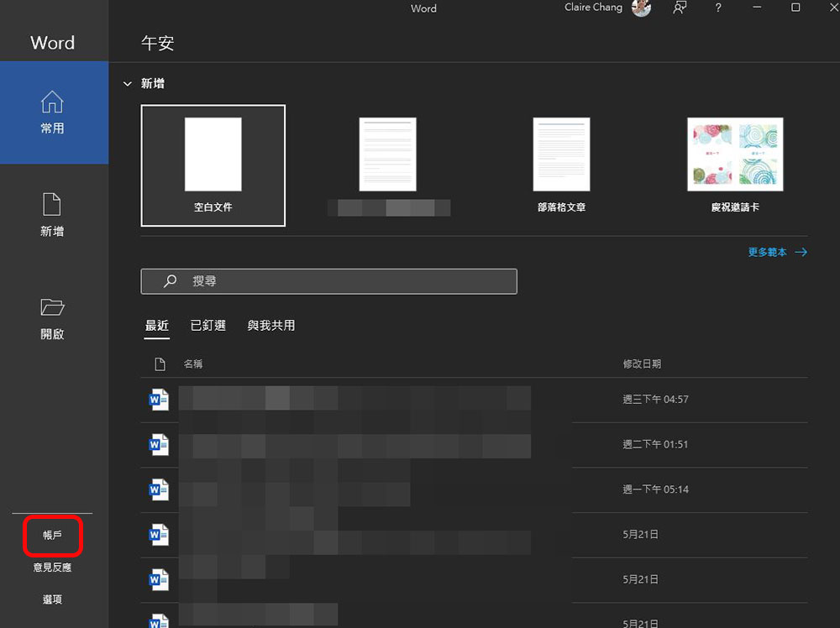This screenshot has height=628, width=840.
Task: Sort by the 修改日期 column header
Action: point(642,364)
